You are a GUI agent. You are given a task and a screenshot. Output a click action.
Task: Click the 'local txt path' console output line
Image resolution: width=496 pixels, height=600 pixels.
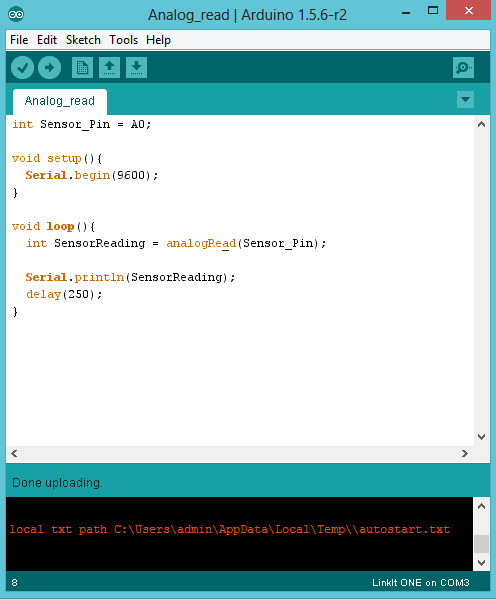click(x=230, y=530)
